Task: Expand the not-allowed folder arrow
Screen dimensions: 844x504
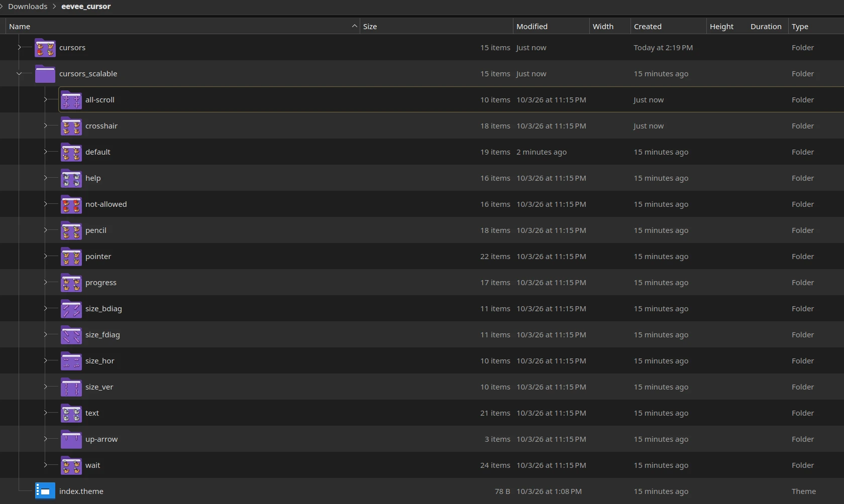Action: [45, 204]
